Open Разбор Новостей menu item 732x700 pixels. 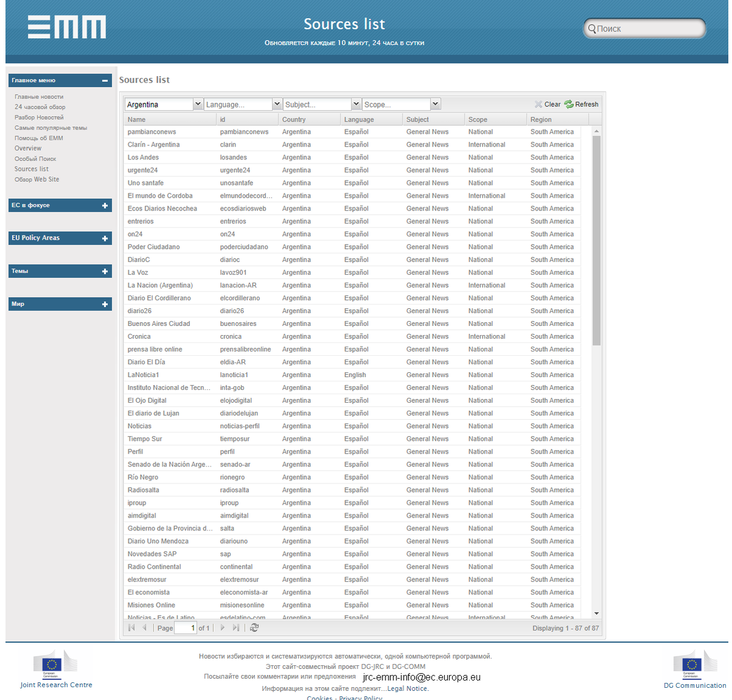click(39, 117)
